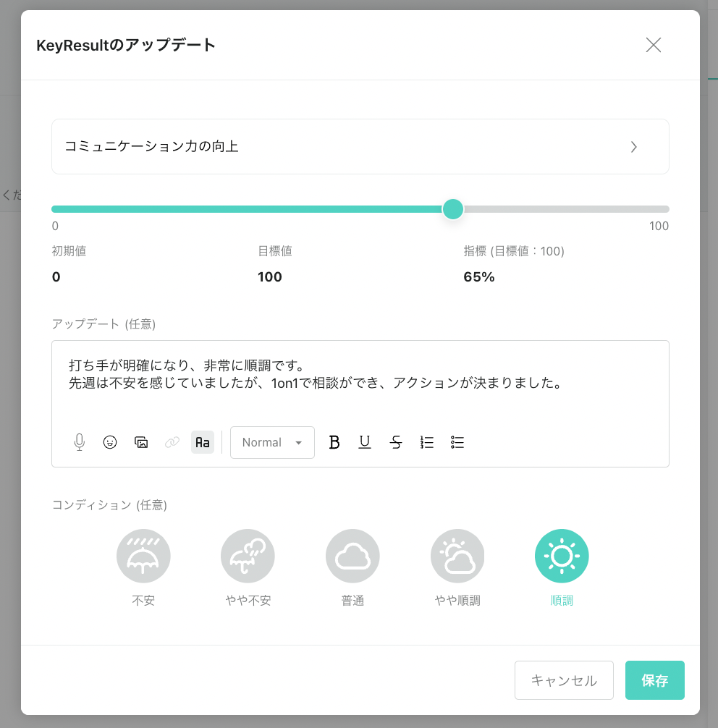718x728 pixels.
Task: Click the insert link icon
Action: coord(172,442)
